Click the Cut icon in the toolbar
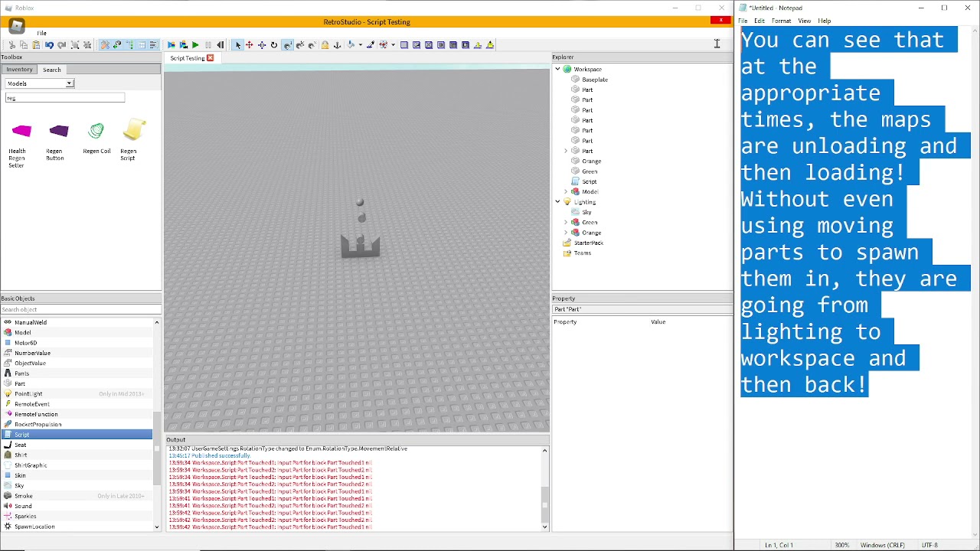This screenshot has width=980, height=551. [11, 44]
